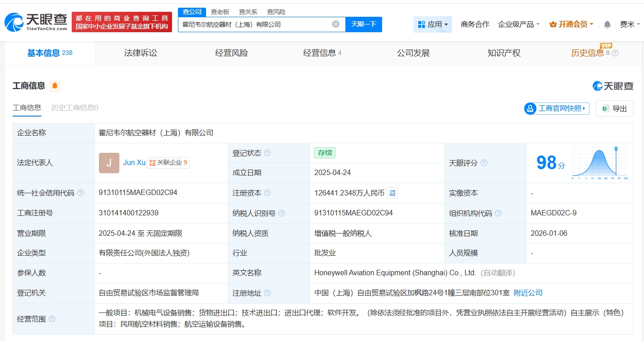Expand the 企业级产品 dropdown
The width and height of the screenshot is (644, 341).
(x=519, y=24)
